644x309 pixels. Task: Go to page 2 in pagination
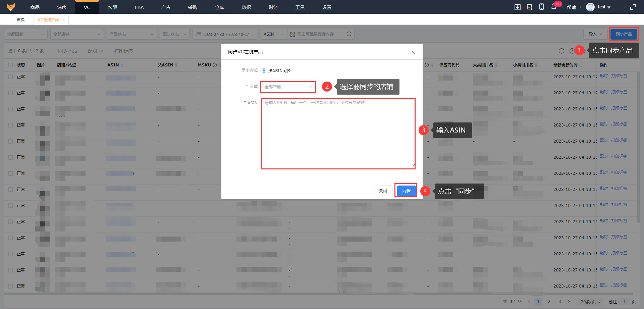point(549,302)
